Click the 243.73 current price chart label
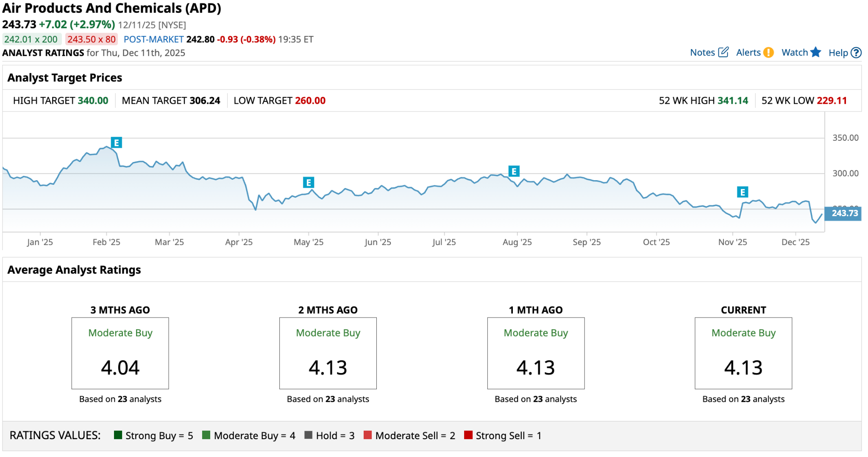 (x=844, y=213)
